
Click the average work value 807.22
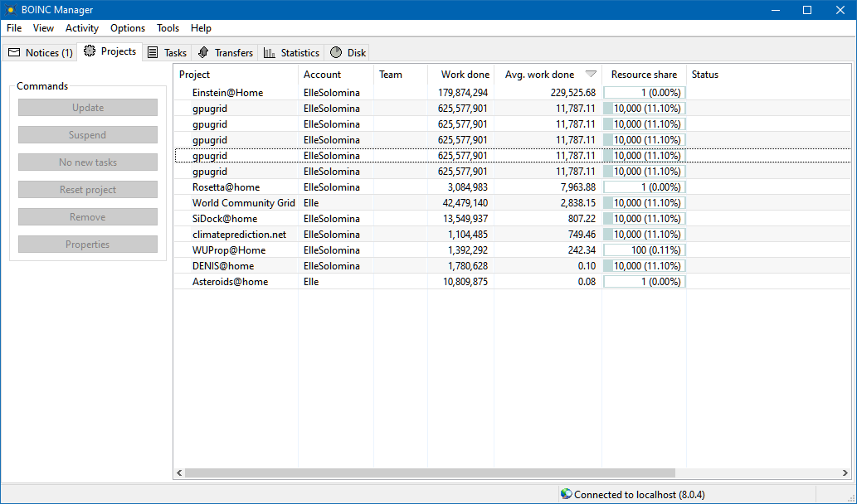(x=582, y=219)
